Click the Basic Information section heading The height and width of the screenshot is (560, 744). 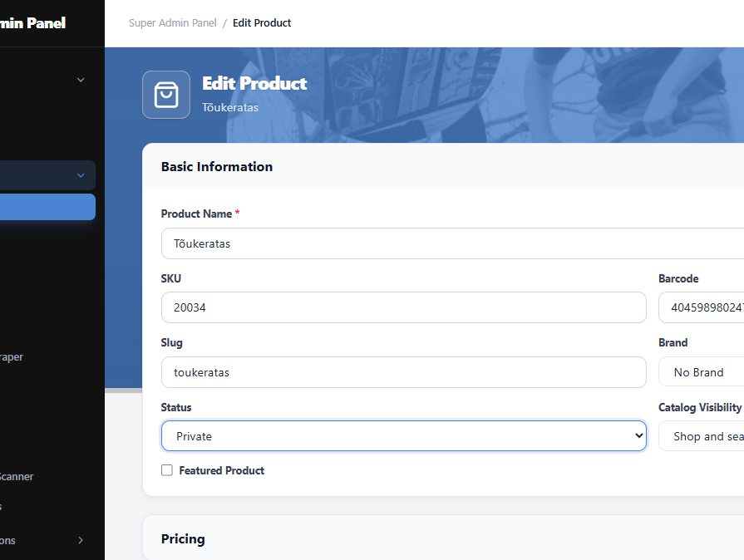coord(217,166)
